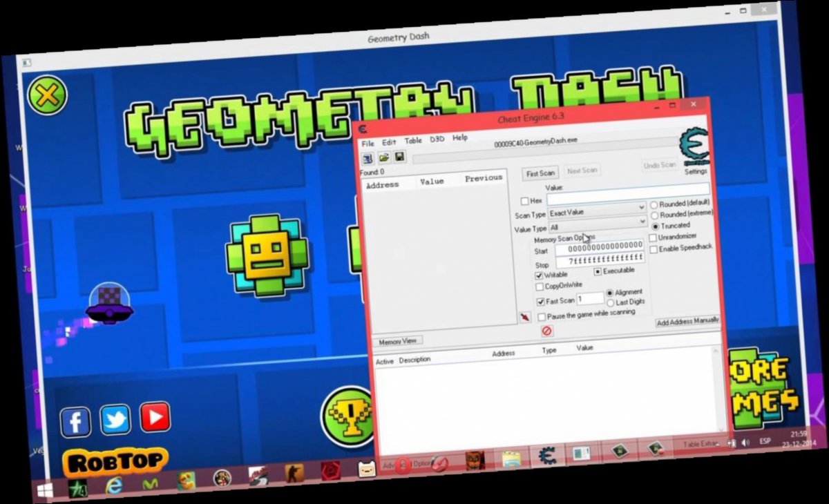Viewport: 829px width, 504px height.
Task: Open the Table menu
Action: pyautogui.click(x=414, y=140)
